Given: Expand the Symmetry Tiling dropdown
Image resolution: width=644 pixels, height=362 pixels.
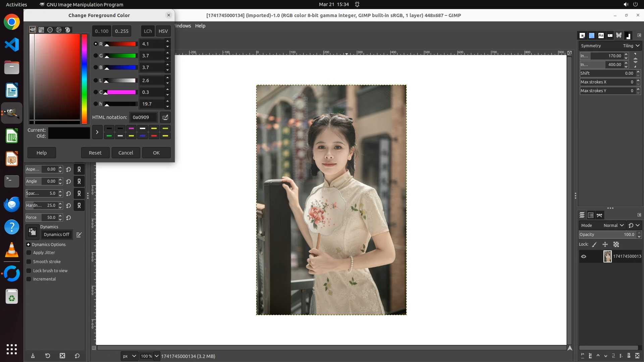Looking at the screenshot, I should (x=631, y=46).
